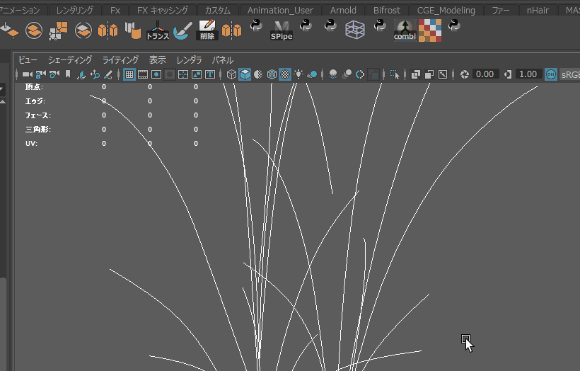This screenshot has width=580, height=371.
Task: Open the パネル panel menu
Action: pyautogui.click(x=222, y=60)
